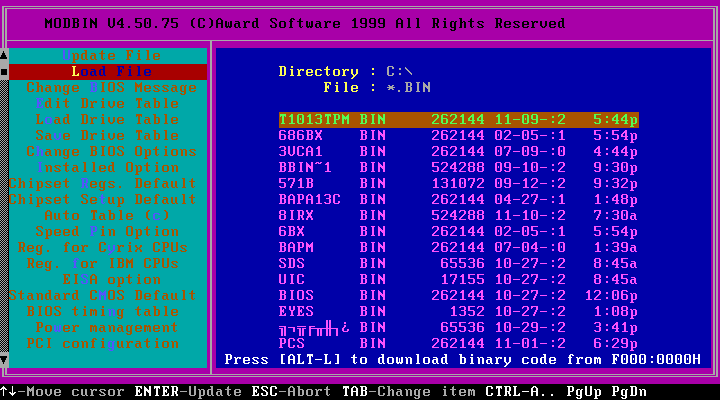Image resolution: width=720 pixels, height=400 pixels.
Task: Click the ENTER-Update hint in status bar
Action: [x=188, y=392]
